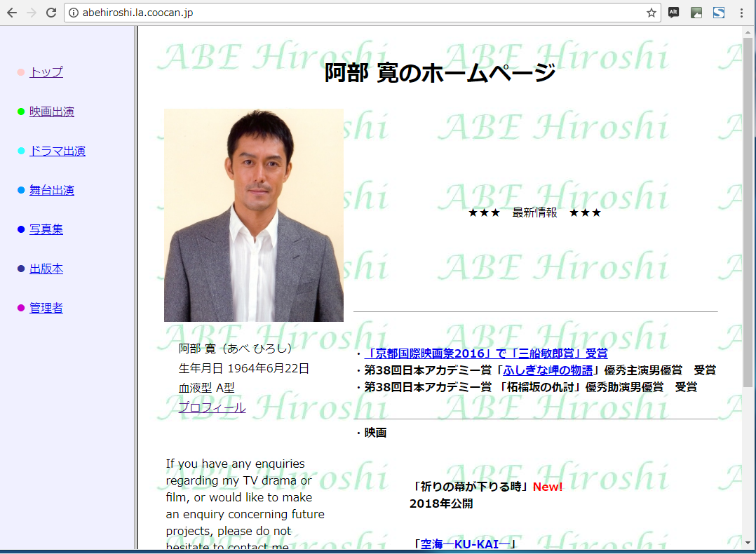This screenshot has width=756, height=554.
Task: Open the 写真集 page link
Action: click(46, 229)
